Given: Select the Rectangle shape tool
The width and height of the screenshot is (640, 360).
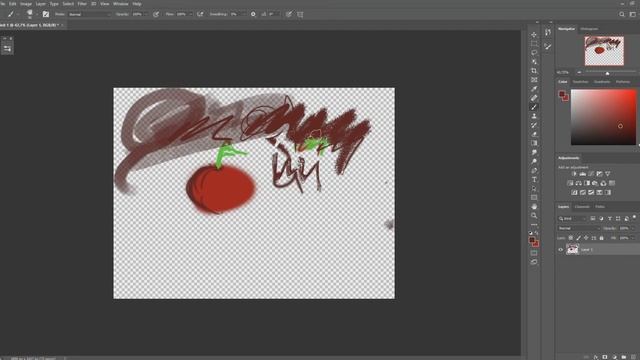Looking at the screenshot, I should tap(534, 198).
